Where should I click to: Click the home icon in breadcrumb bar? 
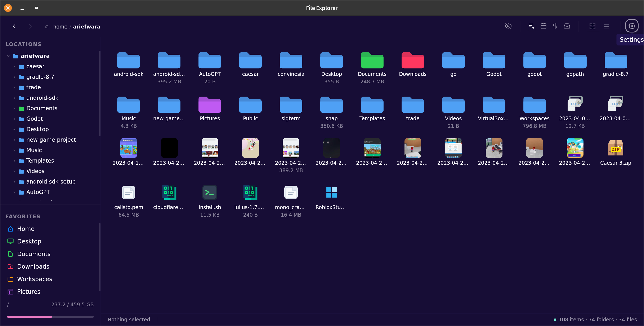click(47, 26)
